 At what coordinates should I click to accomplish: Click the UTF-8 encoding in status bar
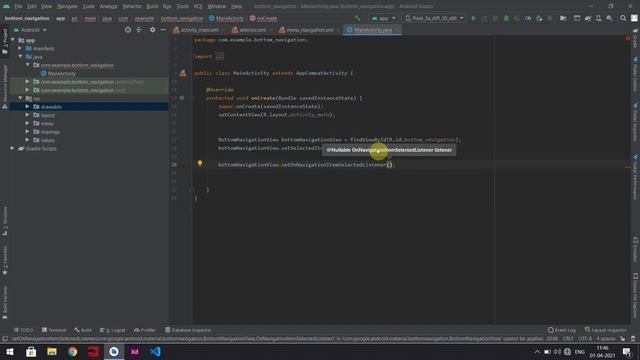coord(584,339)
